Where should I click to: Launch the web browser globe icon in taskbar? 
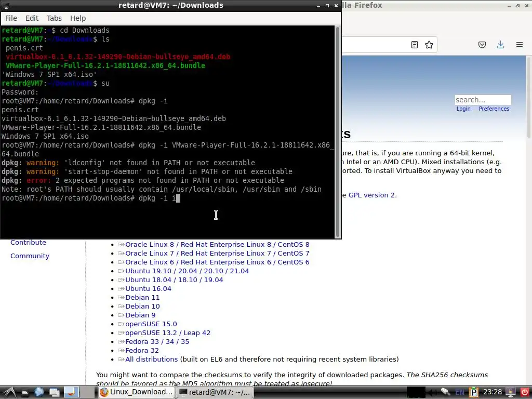pyautogui.click(x=39, y=392)
